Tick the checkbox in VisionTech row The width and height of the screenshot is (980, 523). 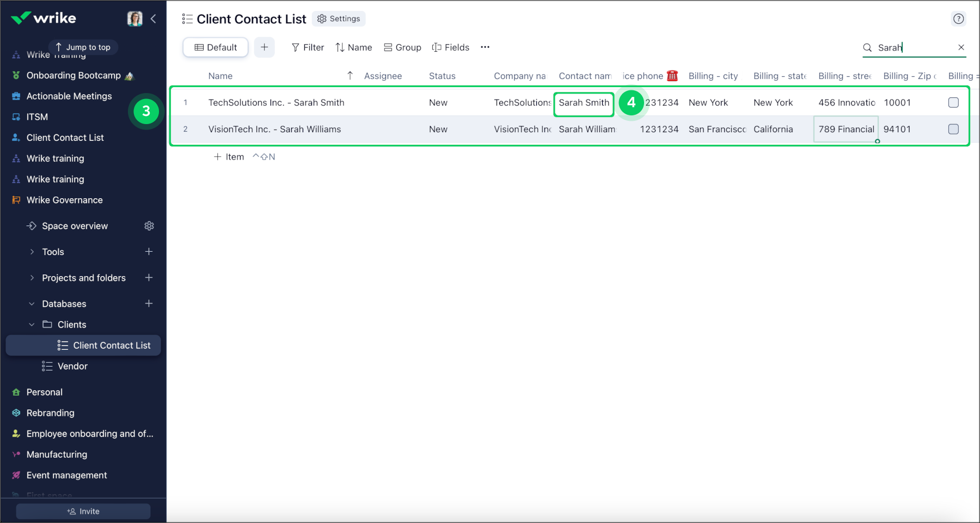click(x=953, y=130)
